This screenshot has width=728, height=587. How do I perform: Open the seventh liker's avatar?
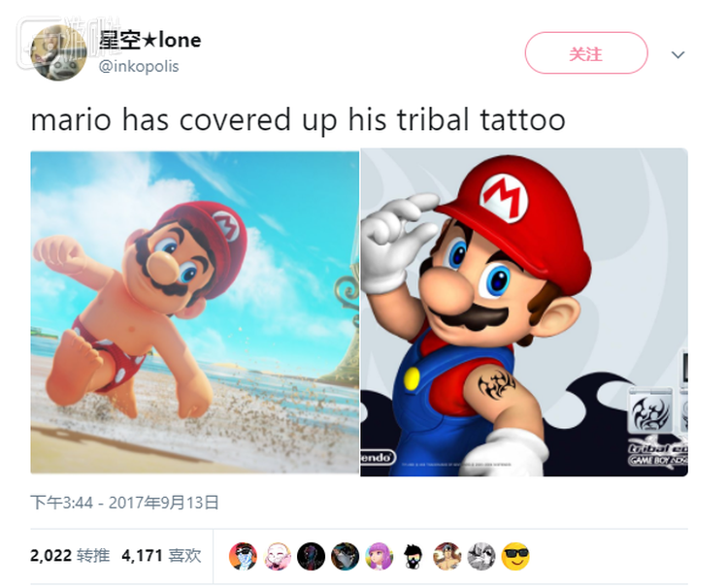pos(447,556)
